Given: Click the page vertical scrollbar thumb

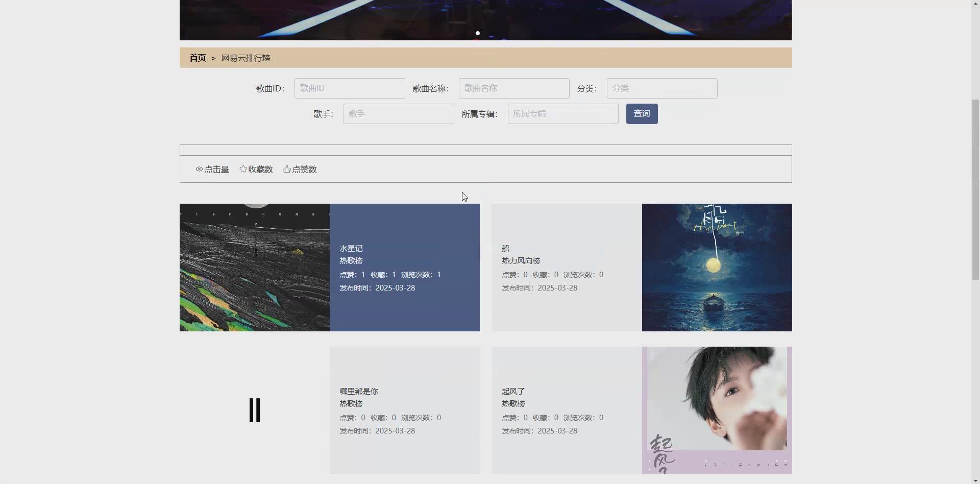Looking at the screenshot, I should [x=975, y=189].
